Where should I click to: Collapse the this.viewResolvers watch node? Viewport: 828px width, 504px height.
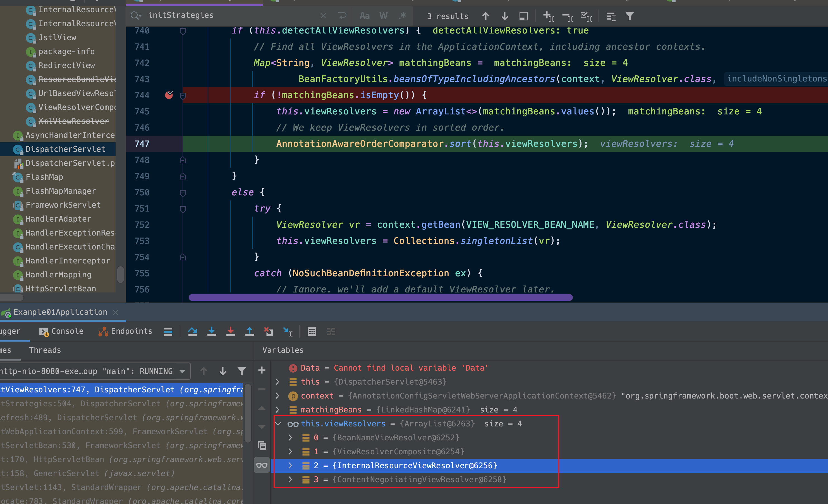278,424
